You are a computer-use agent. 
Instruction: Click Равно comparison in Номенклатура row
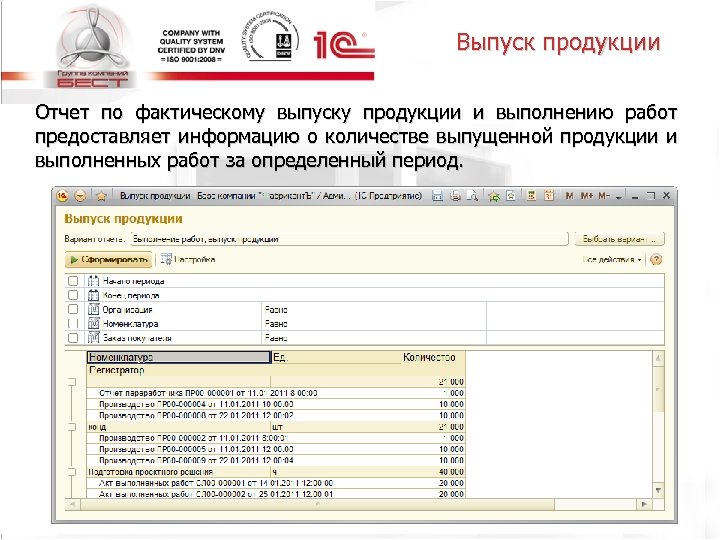(276, 324)
